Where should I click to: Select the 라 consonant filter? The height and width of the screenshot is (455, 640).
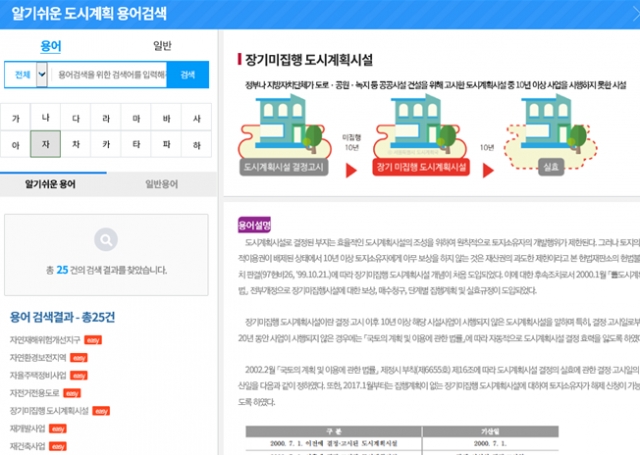[x=106, y=118]
